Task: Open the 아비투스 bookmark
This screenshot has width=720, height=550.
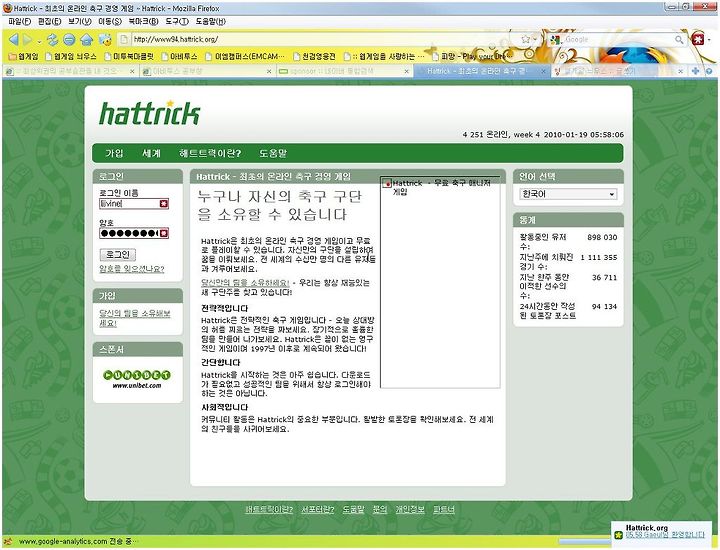Action: (x=179, y=56)
